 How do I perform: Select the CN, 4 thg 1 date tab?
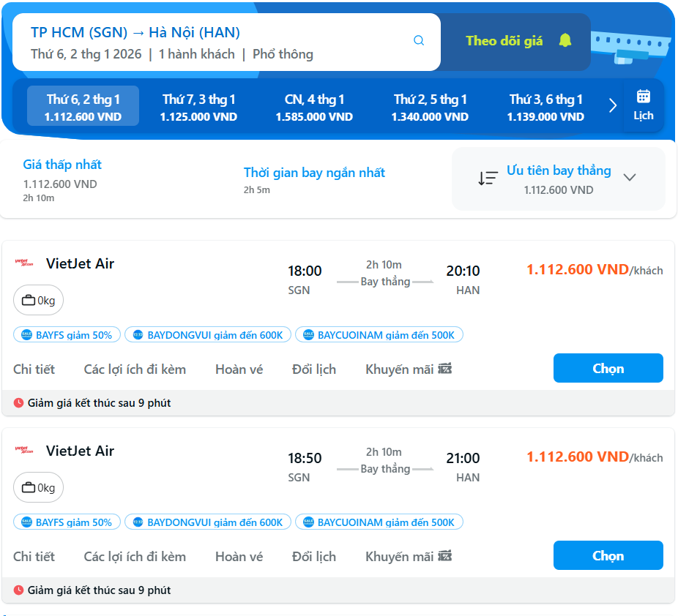click(314, 107)
